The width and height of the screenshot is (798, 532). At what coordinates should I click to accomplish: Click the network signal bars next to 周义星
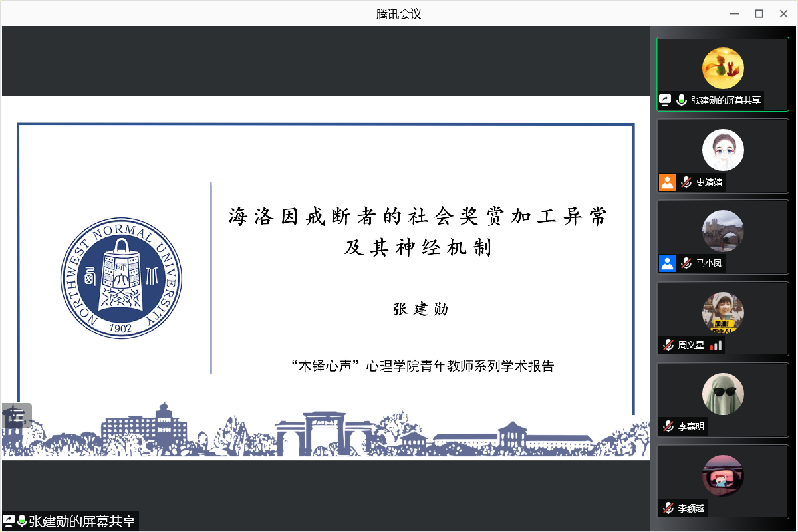tap(716, 345)
